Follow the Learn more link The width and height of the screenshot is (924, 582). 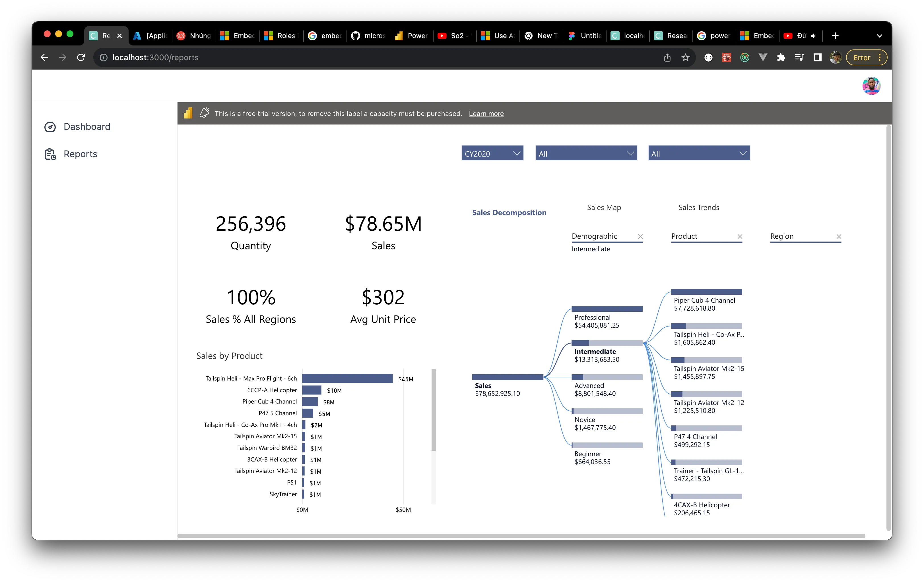(x=486, y=113)
